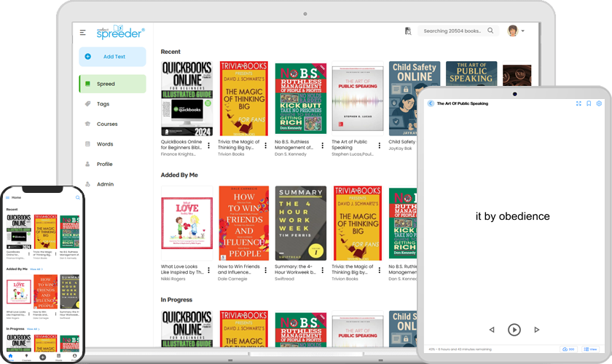Tap Home tab on phone bottom bar

pos(10,357)
